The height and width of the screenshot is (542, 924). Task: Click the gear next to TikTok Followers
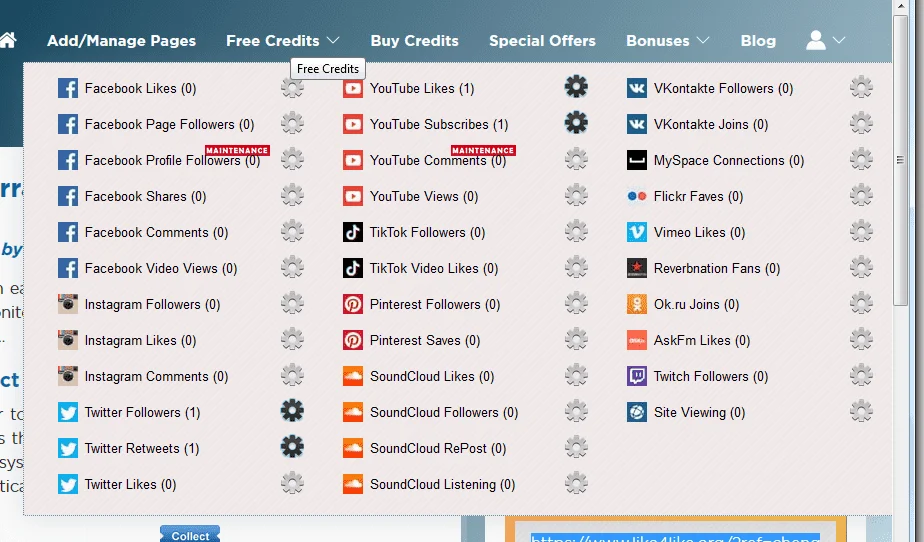point(576,232)
